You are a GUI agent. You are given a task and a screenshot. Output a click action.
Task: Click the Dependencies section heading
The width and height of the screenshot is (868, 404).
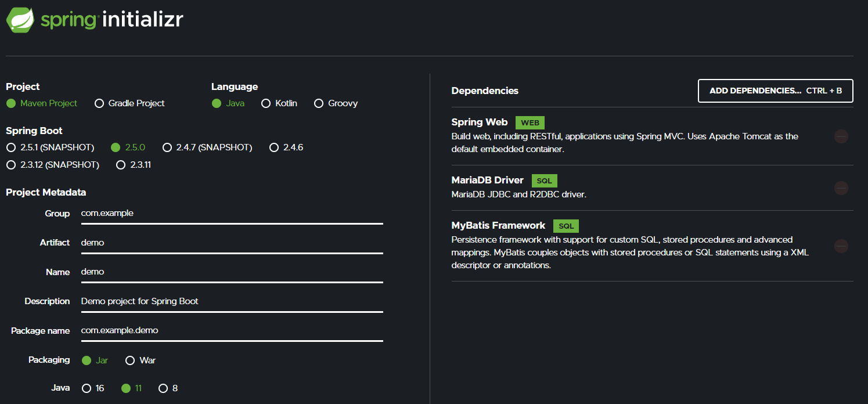485,91
